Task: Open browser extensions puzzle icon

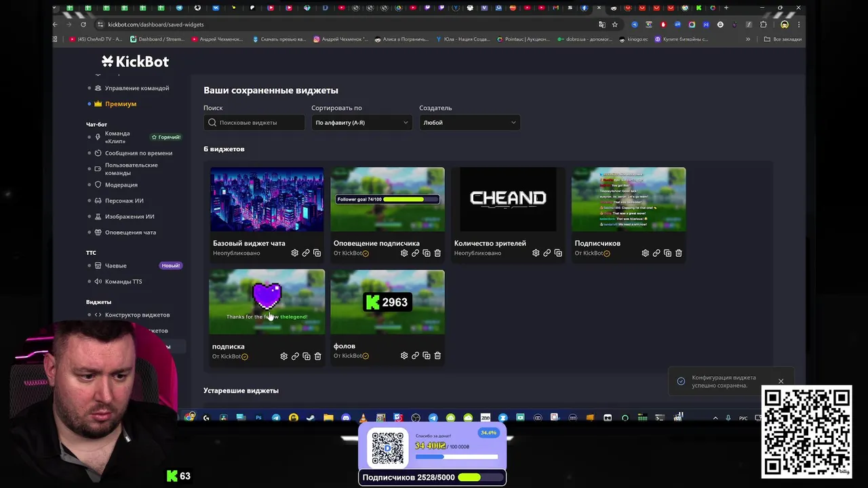Action: (763, 24)
